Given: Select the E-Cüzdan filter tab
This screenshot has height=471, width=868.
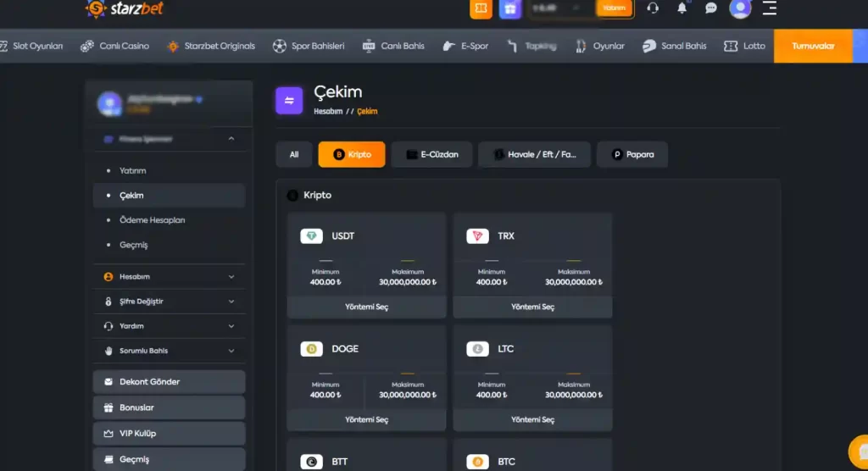Looking at the screenshot, I should (x=431, y=154).
